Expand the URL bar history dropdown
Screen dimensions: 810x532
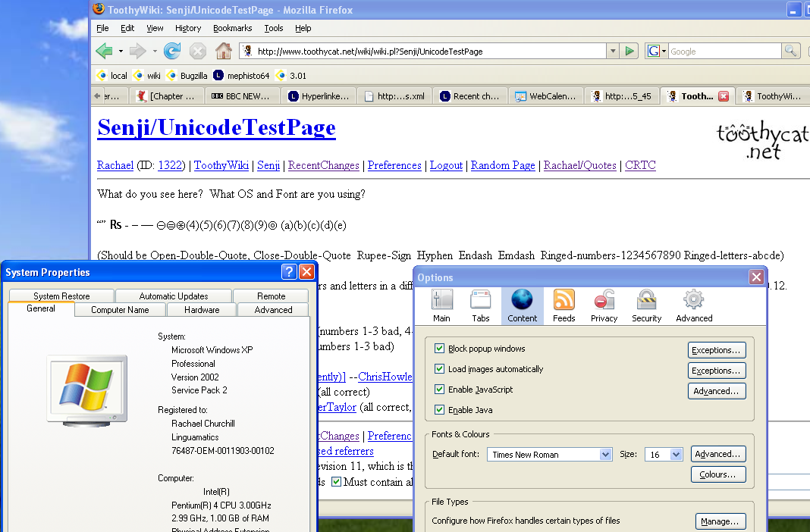[x=613, y=51]
